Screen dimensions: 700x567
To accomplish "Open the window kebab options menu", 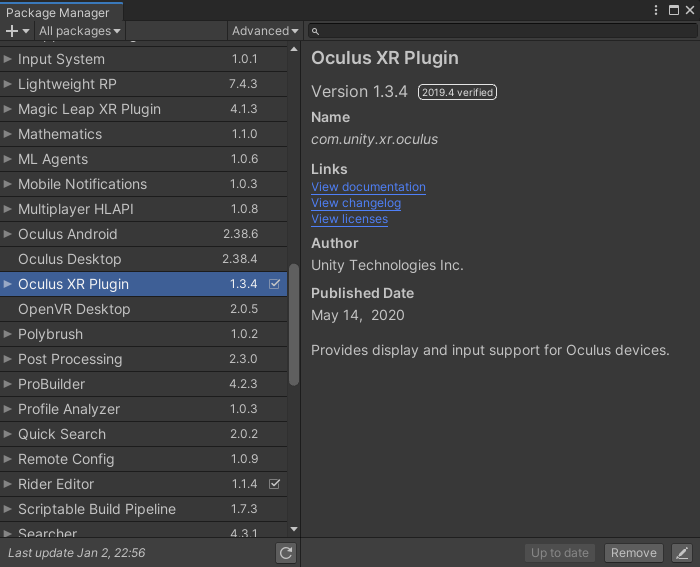I will [x=672, y=10].
